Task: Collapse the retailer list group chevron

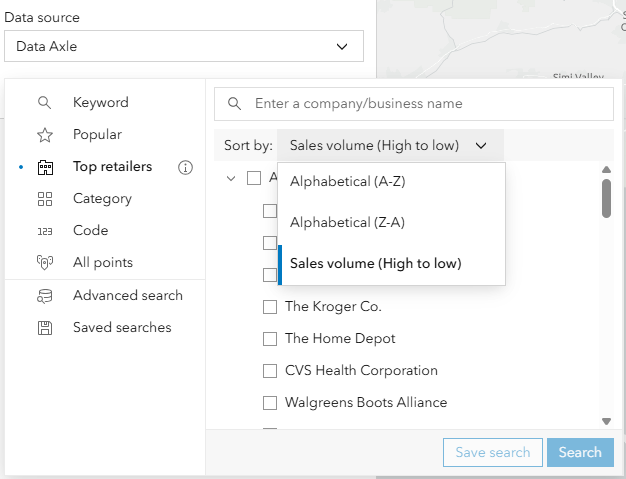Action: (x=231, y=178)
